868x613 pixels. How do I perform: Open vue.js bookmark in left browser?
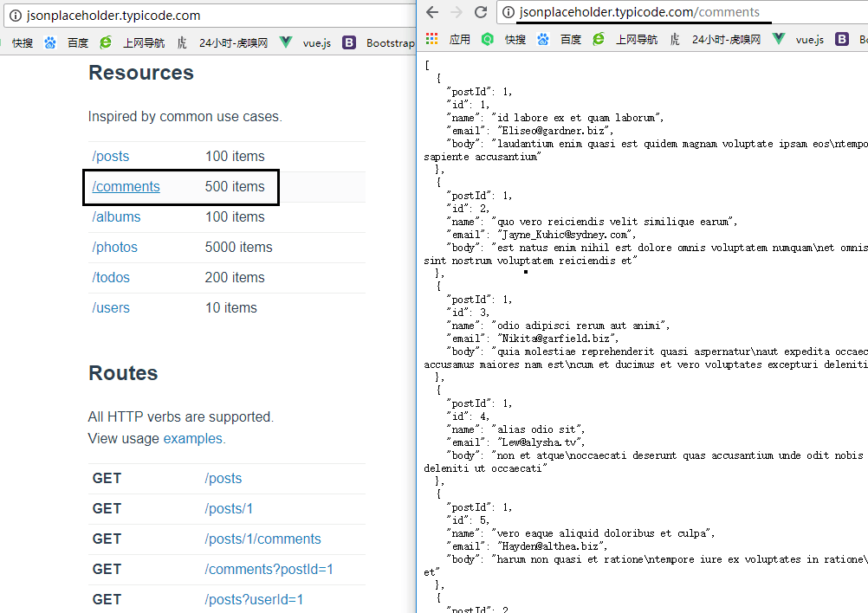click(305, 42)
